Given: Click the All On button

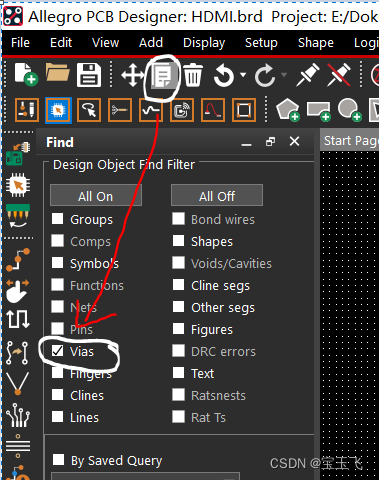Looking at the screenshot, I should pyautogui.click(x=96, y=196).
